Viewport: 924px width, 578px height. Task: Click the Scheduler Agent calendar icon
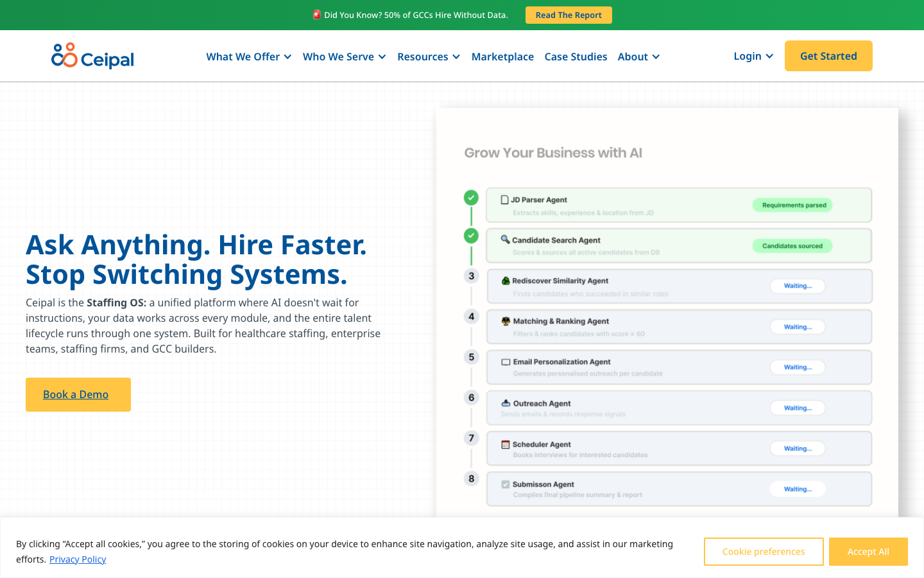(506, 444)
